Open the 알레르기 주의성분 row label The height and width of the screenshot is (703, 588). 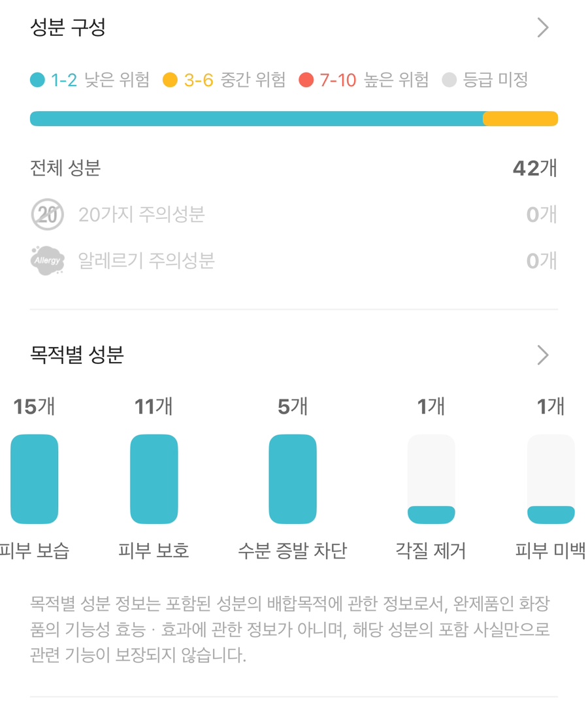coord(146,261)
